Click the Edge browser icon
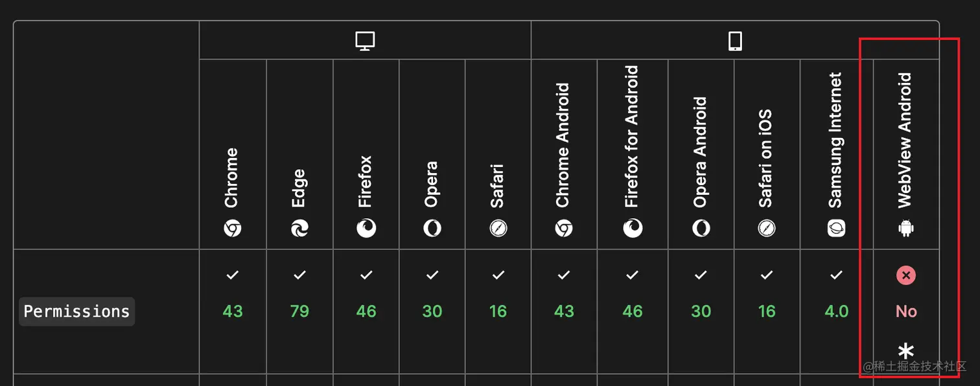Screen dimensions: 980x386 [x=299, y=228]
